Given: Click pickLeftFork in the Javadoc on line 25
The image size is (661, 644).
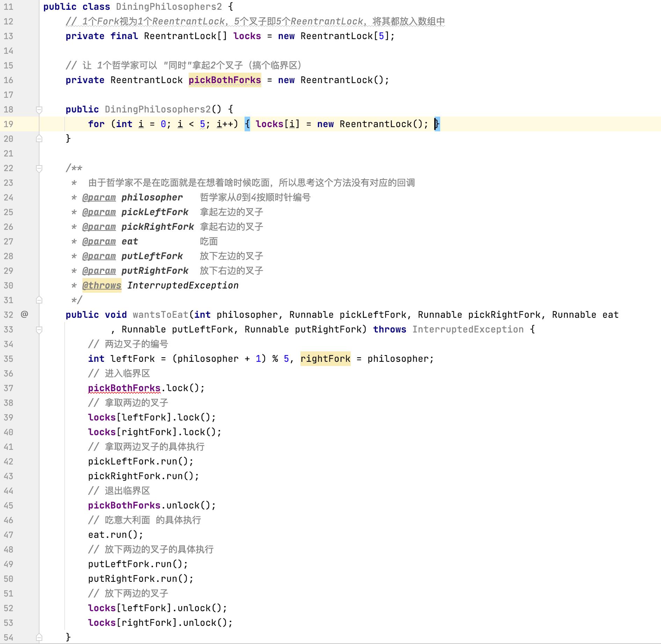Looking at the screenshot, I should pos(155,212).
